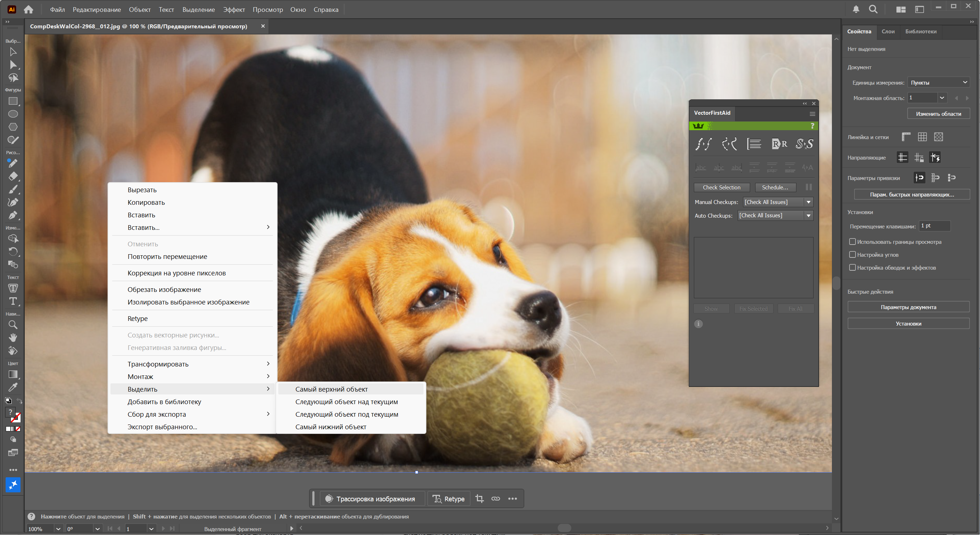The height and width of the screenshot is (535, 980).
Task: Click the rulers icon in Properties
Action: click(906, 137)
